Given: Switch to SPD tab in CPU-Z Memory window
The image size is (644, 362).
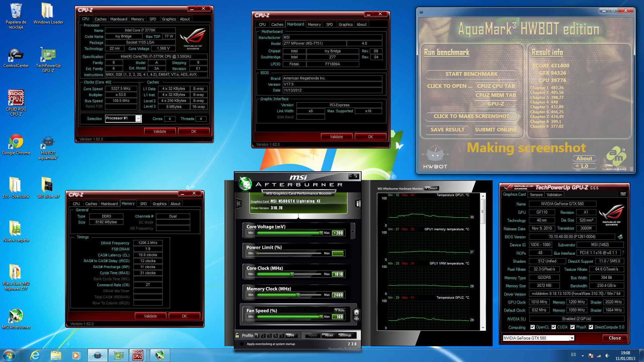Looking at the screenshot, I should point(143,204).
